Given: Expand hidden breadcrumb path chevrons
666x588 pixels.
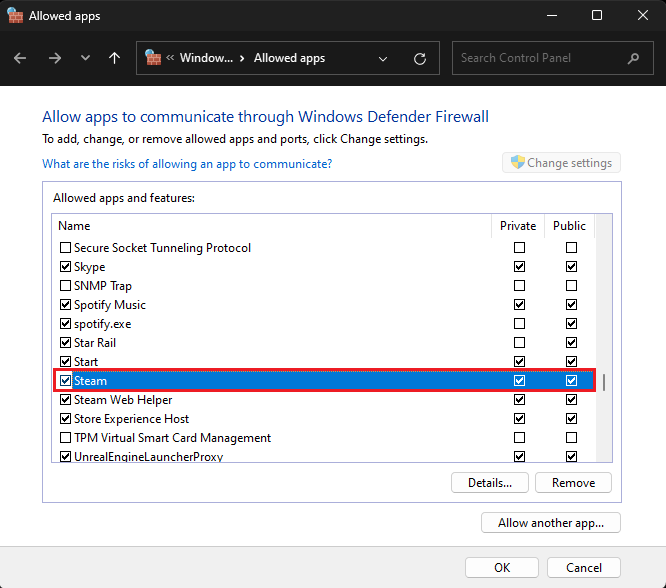Looking at the screenshot, I should 170,58.
